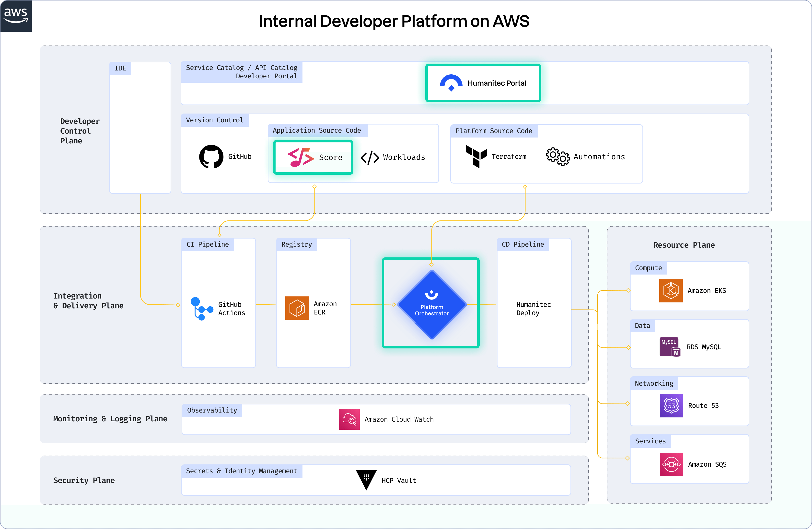Click the AWS logo

pos(16,16)
